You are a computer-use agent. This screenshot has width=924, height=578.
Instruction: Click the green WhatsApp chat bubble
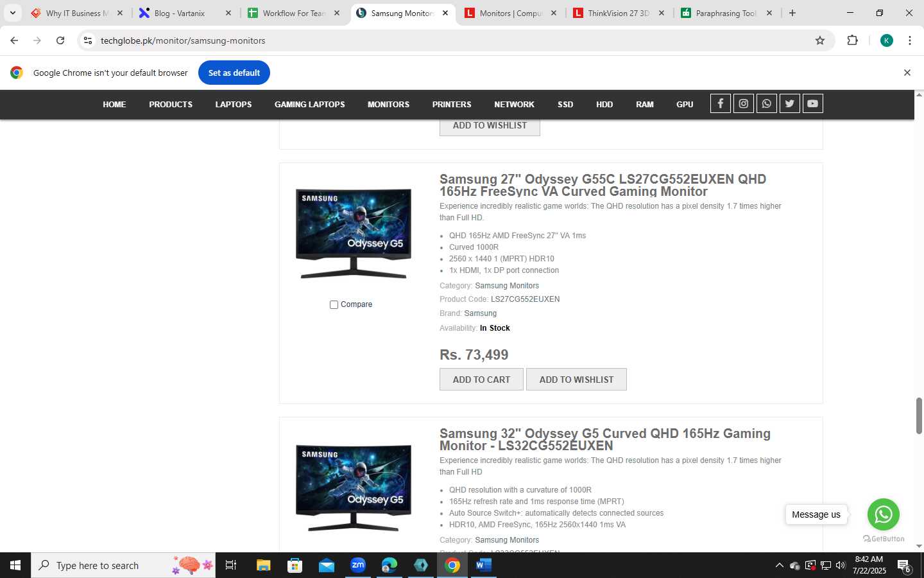pyautogui.click(x=884, y=514)
